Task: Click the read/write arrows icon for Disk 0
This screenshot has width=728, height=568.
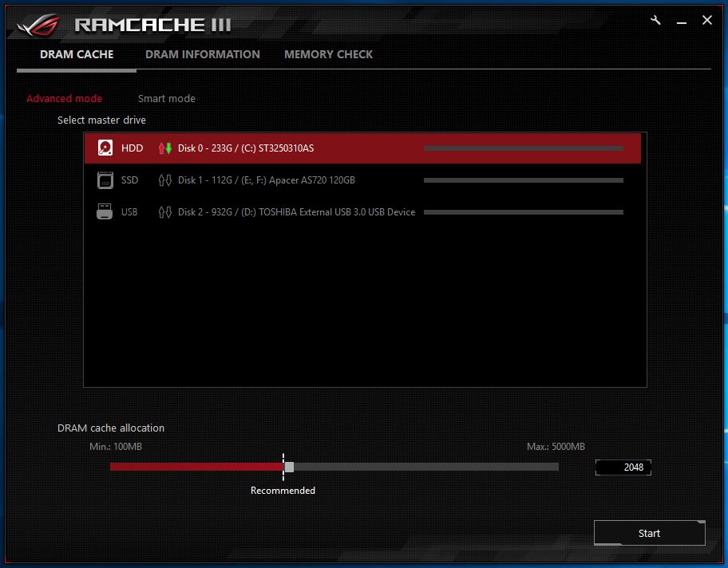Action: tap(164, 148)
